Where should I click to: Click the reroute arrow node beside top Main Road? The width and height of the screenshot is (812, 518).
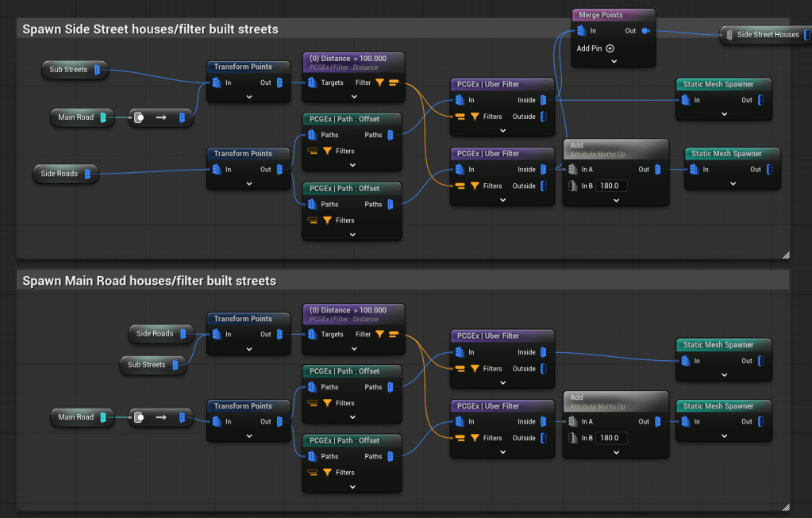160,117
